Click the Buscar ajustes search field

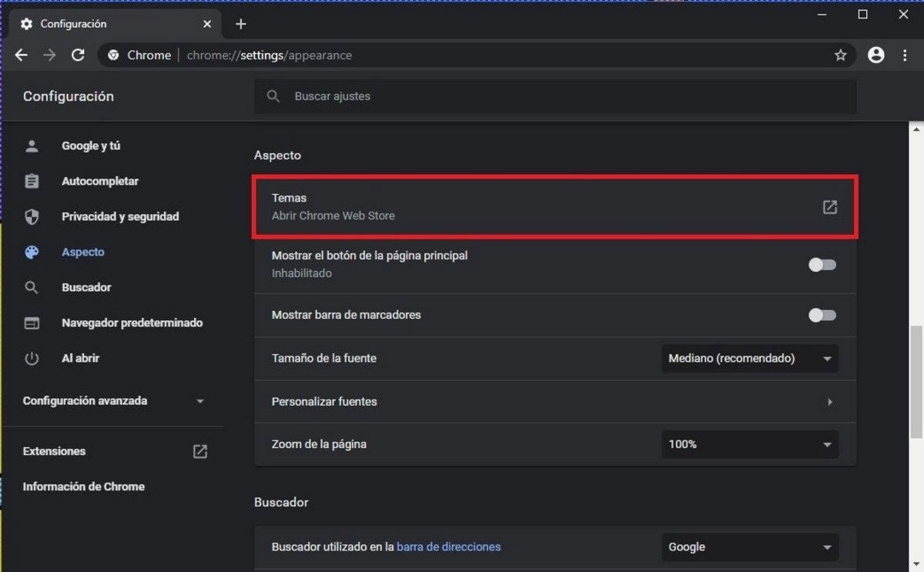tap(554, 97)
